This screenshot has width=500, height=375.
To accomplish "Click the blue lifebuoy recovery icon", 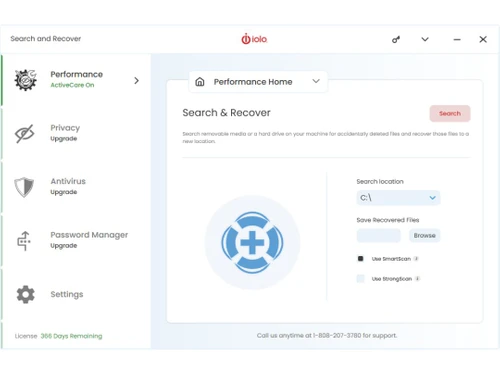I will [252, 242].
